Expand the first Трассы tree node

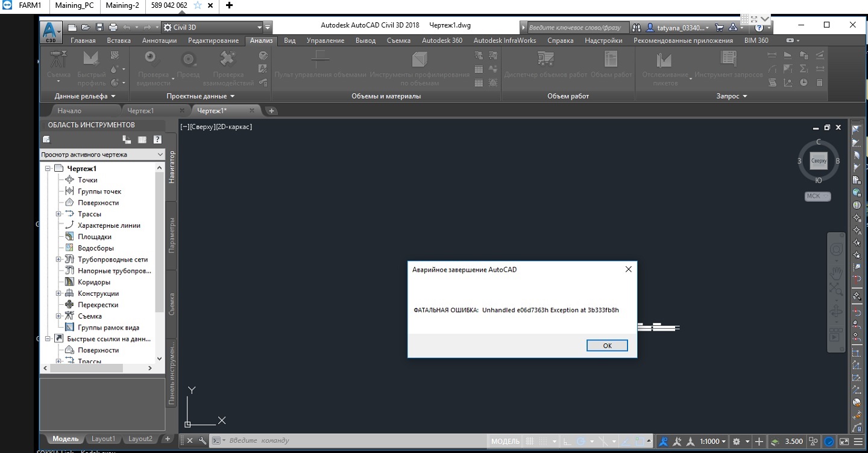tap(58, 214)
